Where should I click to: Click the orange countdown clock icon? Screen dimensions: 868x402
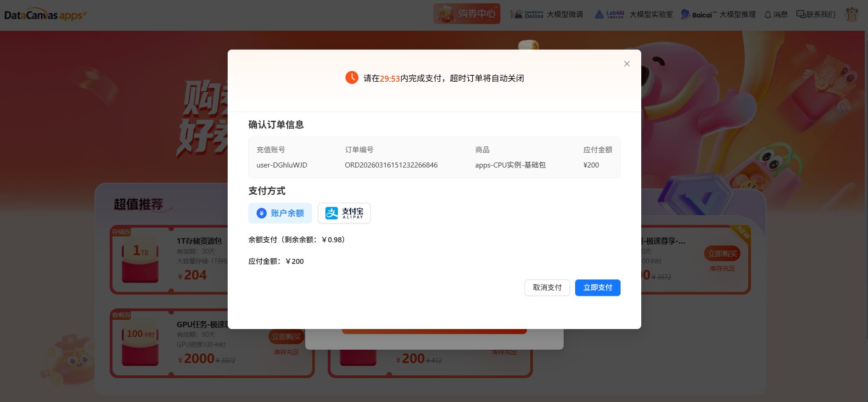coord(352,78)
